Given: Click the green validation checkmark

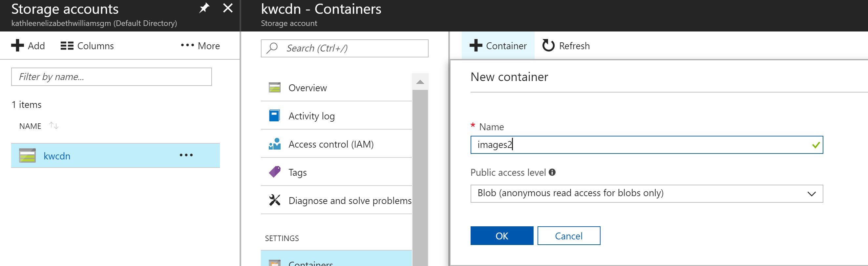Looking at the screenshot, I should tap(816, 145).
